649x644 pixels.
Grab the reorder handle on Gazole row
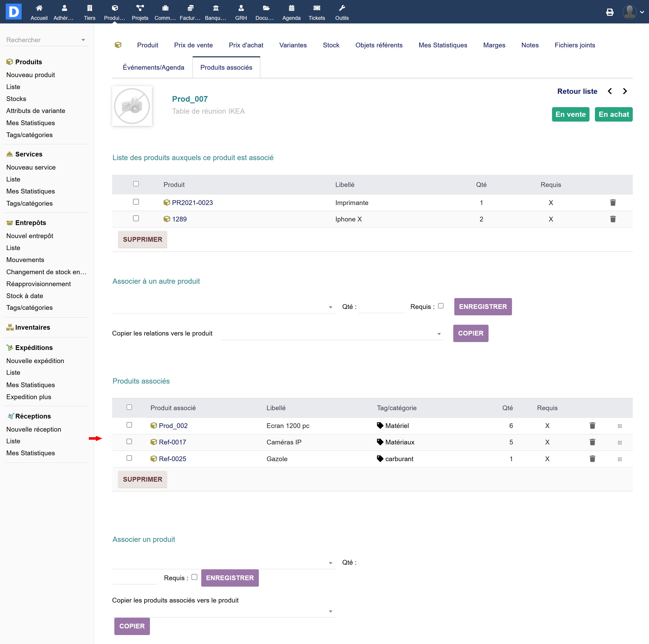[x=619, y=459]
